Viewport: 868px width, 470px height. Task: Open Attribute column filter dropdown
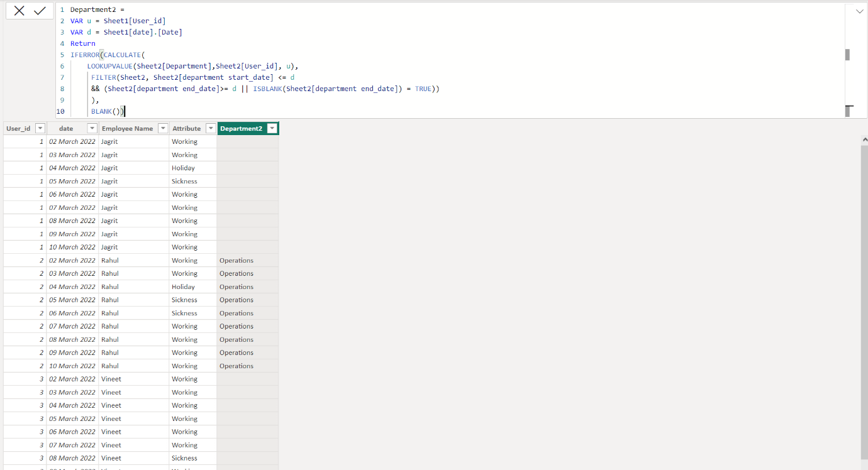211,128
